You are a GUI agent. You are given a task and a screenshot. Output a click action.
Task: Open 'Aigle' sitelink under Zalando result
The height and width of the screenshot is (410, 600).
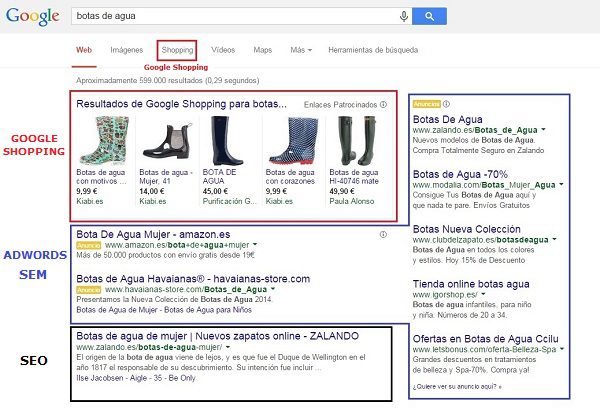coord(138,378)
